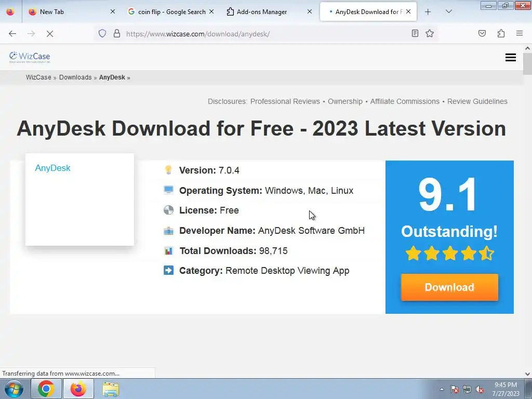Click Version: 7.0.4 text
Viewport: 532px width, 399px height.
tap(209, 170)
